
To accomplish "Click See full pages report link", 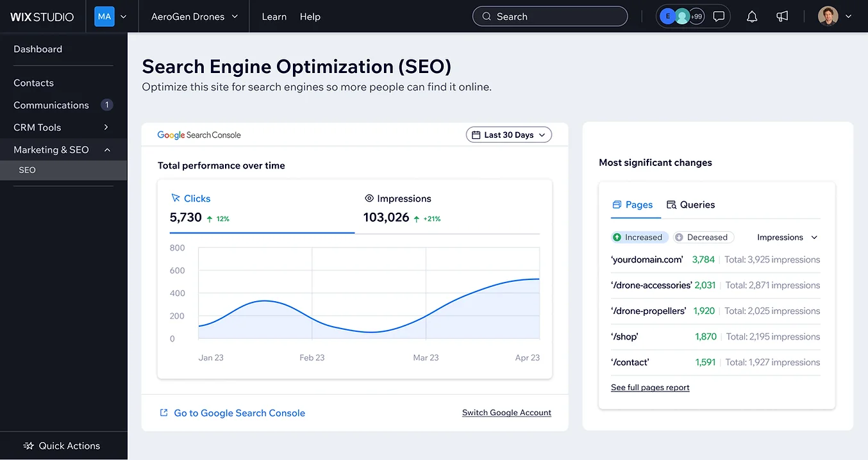I will pos(650,388).
